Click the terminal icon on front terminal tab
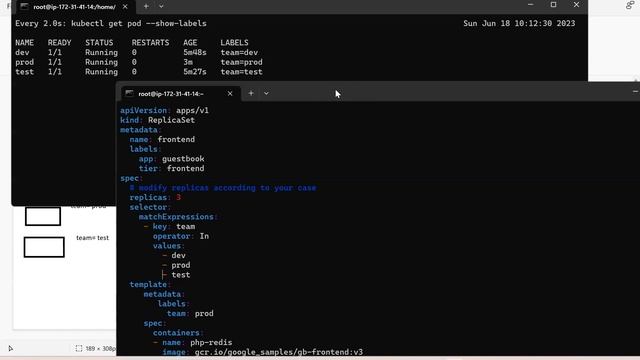This screenshot has width=640, height=360. click(x=129, y=93)
